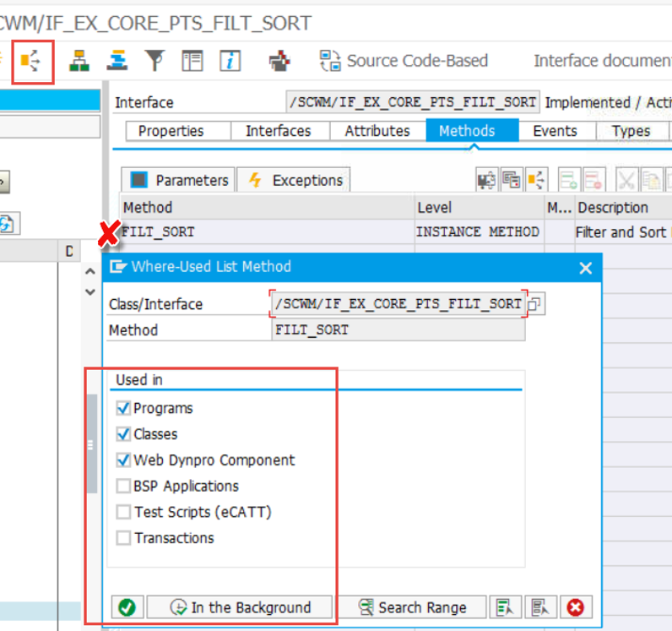Click the Exceptions button
672x631 pixels.
coord(294,180)
